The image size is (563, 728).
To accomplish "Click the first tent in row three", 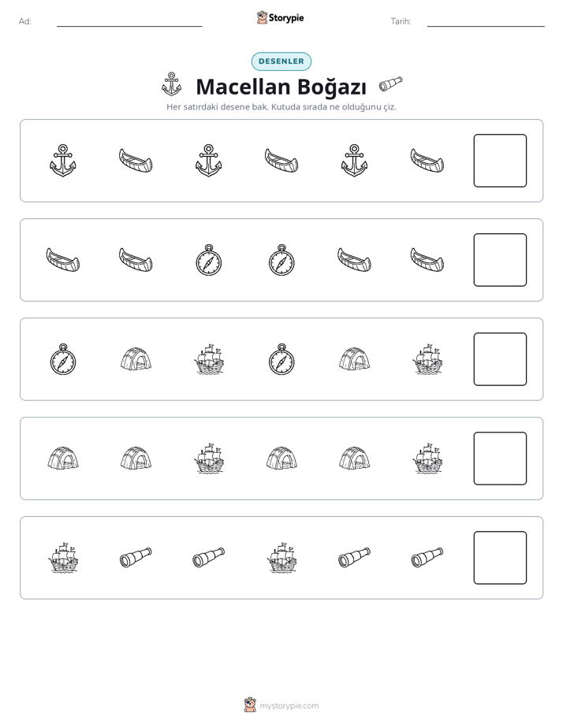I will (136, 359).
